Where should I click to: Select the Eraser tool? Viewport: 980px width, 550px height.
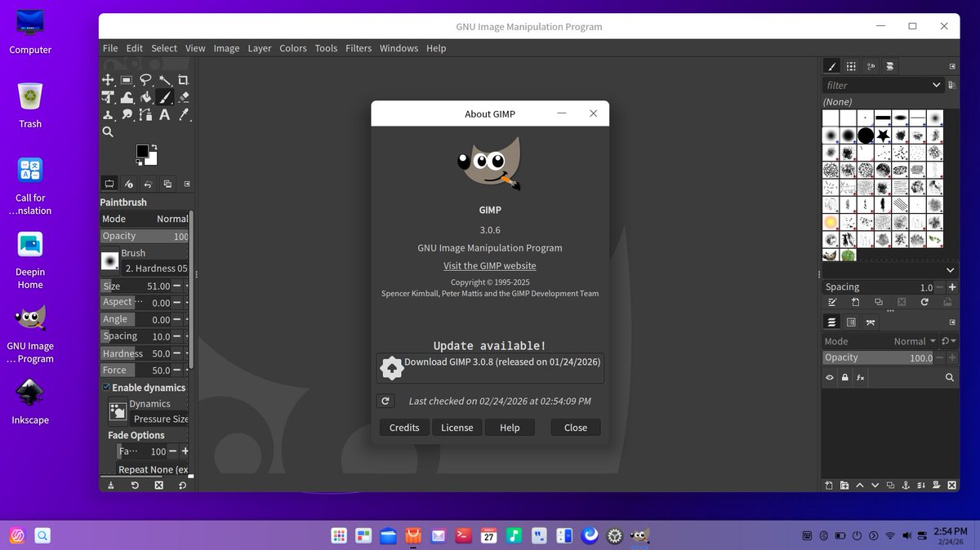click(183, 97)
